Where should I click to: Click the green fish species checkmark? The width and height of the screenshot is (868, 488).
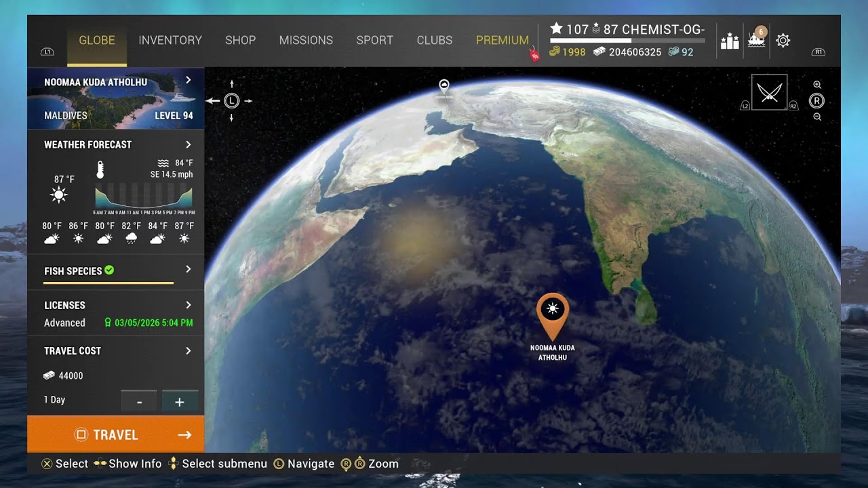click(109, 270)
